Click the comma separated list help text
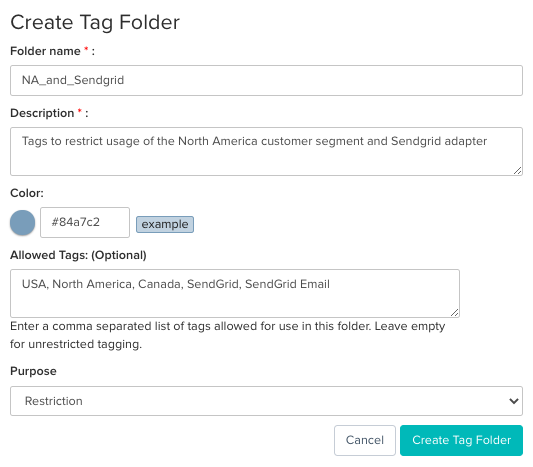The image size is (533, 467). coord(227,335)
